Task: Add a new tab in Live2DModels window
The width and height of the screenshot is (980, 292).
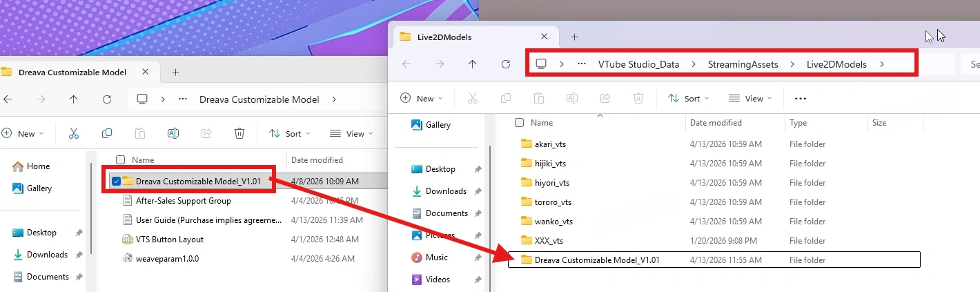Action: (574, 37)
